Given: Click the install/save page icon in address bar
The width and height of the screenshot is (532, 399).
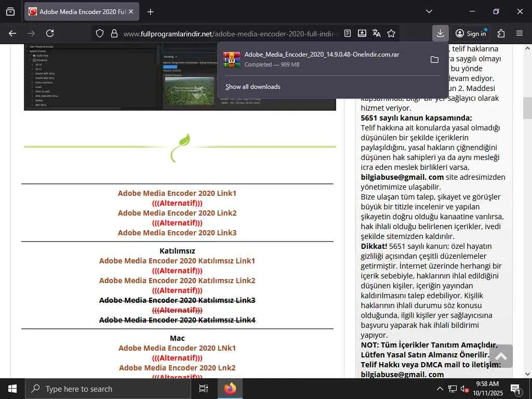Looking at the screenshot, I should coord(362,33).
